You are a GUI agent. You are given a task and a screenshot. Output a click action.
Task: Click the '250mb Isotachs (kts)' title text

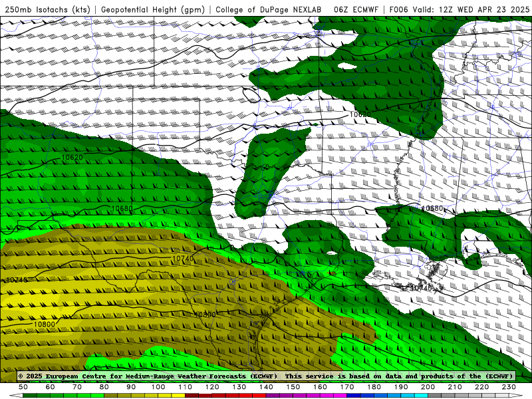(48, 9)
